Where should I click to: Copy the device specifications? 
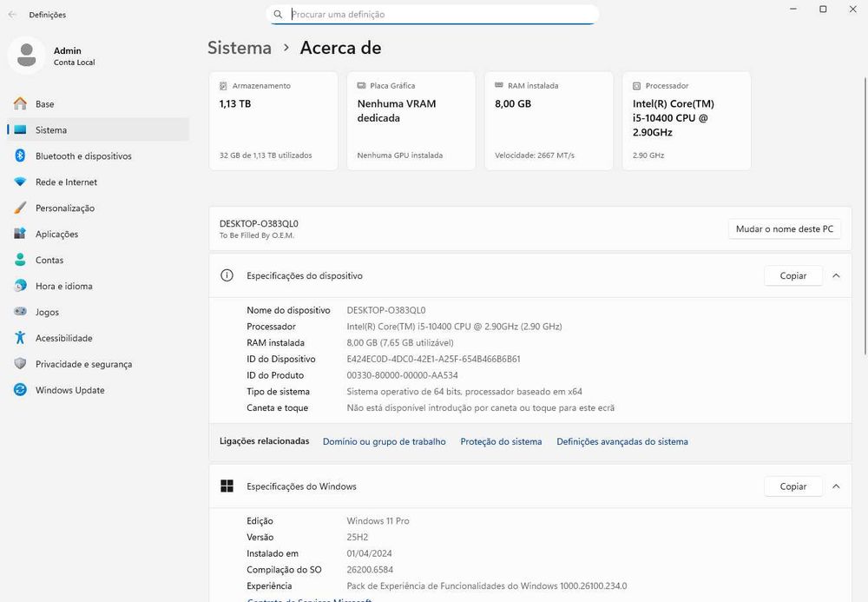click(x=792, y=275)
